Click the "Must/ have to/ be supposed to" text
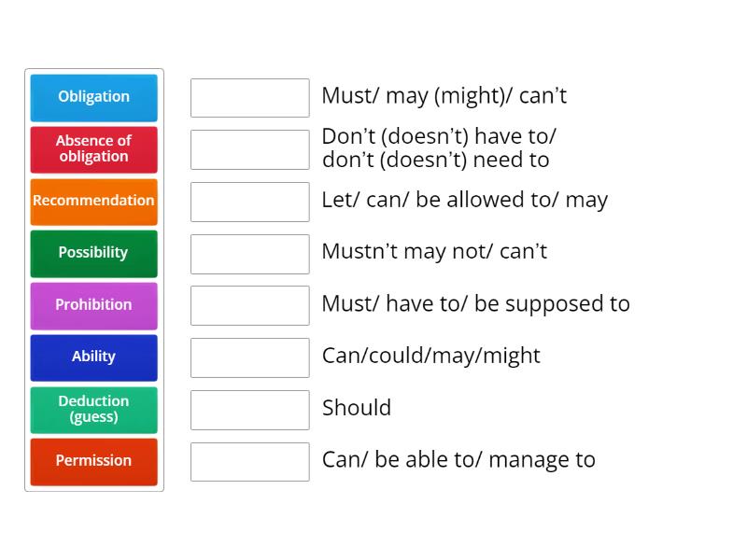Image resolution: width=747 pixels, height=560 pixels. (x=475, y=304)
